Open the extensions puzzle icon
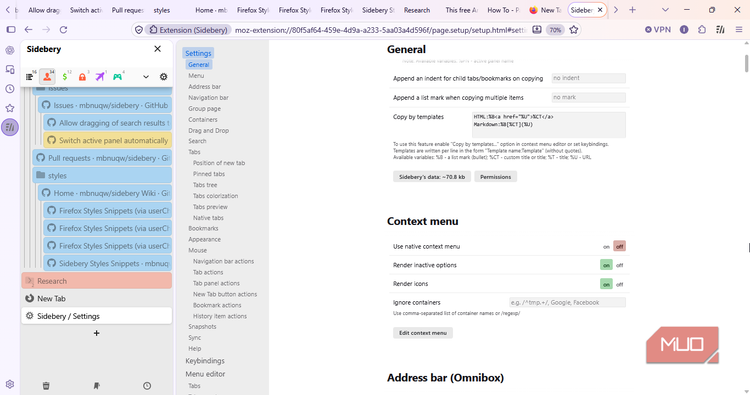Image resolution: width=750 pixels, height=395 pixels. [702, 30]
